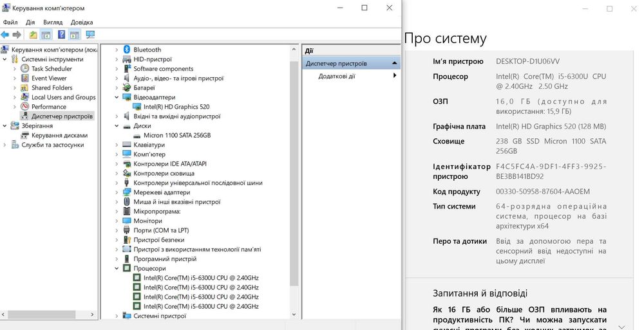Open the Довідка menu
Image resolution: width=644 pixels, height=330 pixels.
click(x=82, y=22)
